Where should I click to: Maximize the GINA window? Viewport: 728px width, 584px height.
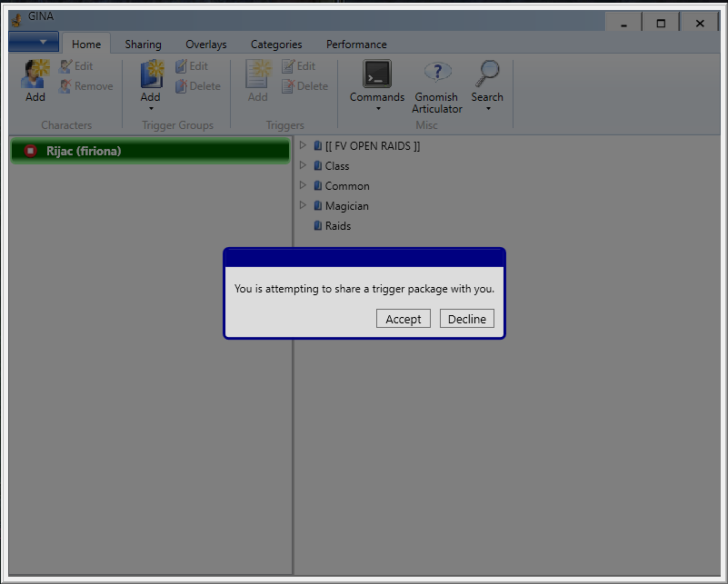pyautogui.click(x=661, y=23)
